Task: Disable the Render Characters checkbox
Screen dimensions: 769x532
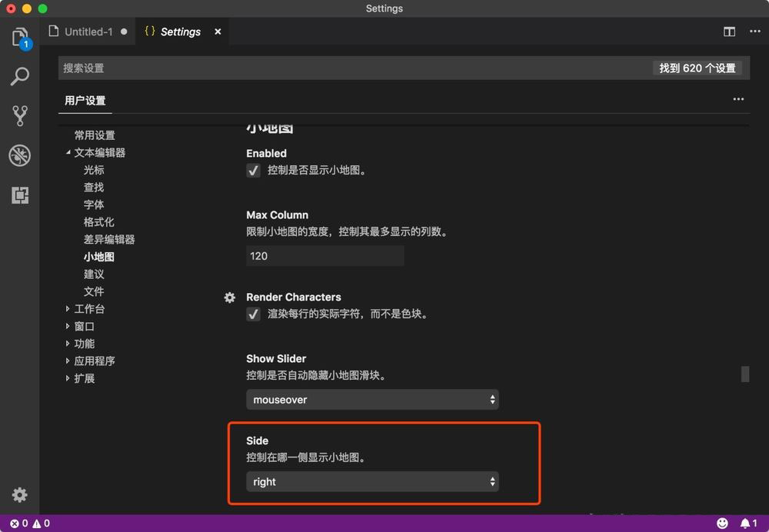Action: pyautogui.click(x=253, y=314)
